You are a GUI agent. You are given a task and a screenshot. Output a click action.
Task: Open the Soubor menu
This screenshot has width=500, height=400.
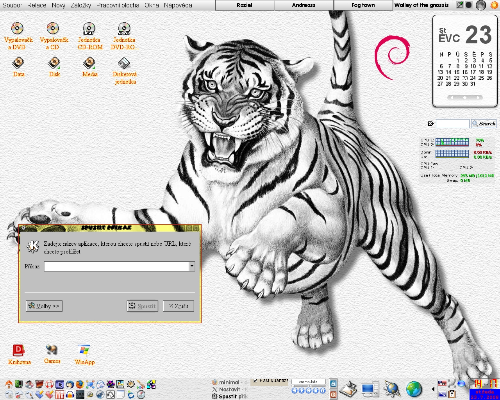coord(12,5)
